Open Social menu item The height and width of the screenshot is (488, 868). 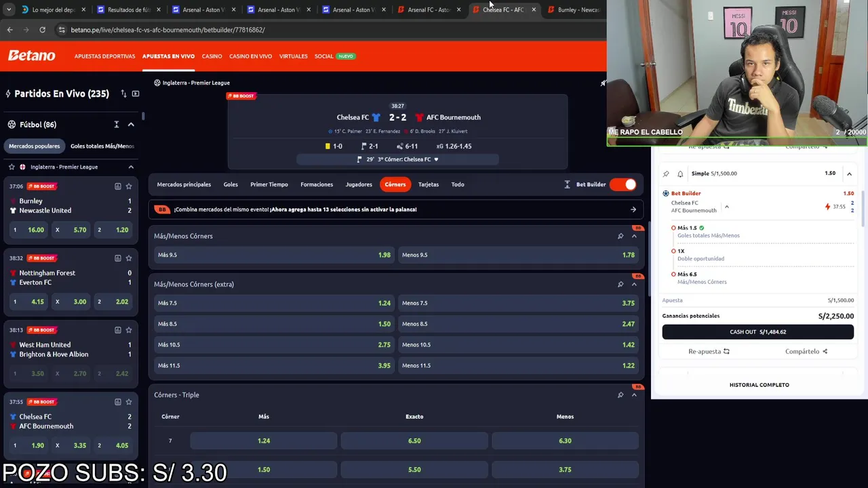click(324, 56)
